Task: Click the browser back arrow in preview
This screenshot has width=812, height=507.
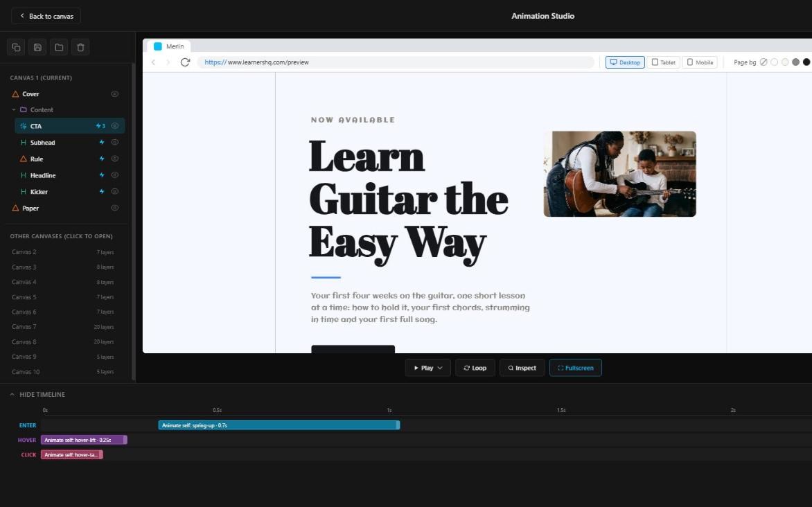Action: point(153,62)
